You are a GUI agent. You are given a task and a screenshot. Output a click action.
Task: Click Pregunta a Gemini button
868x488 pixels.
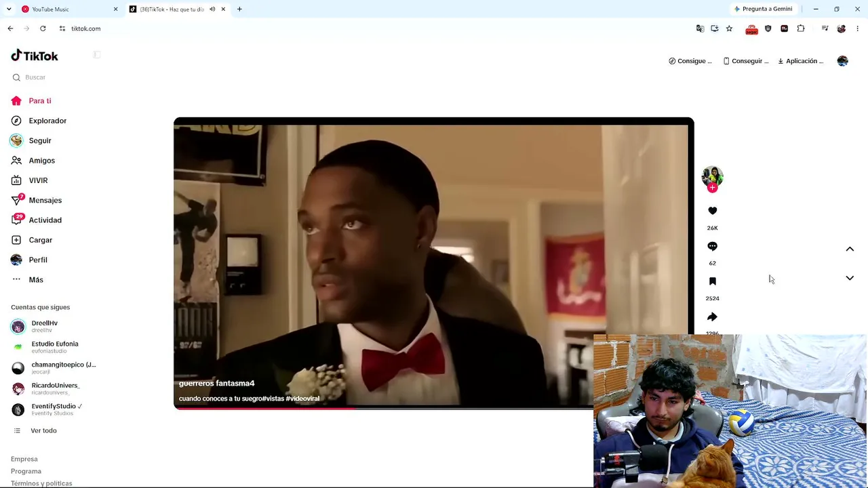763,9
